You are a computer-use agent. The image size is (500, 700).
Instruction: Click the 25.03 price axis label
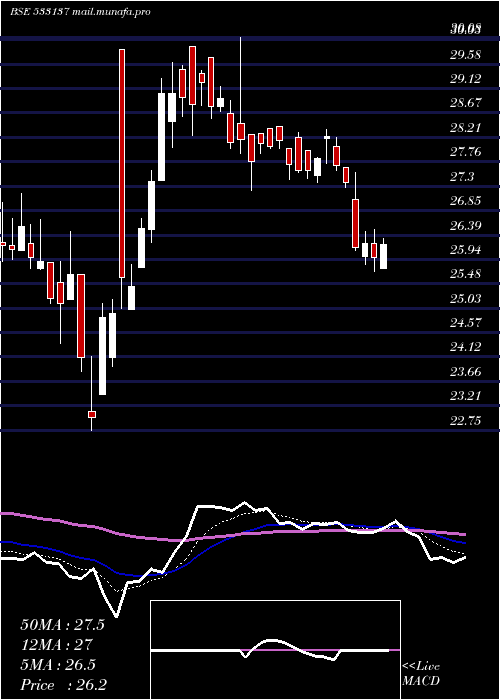tap(465, 298)
